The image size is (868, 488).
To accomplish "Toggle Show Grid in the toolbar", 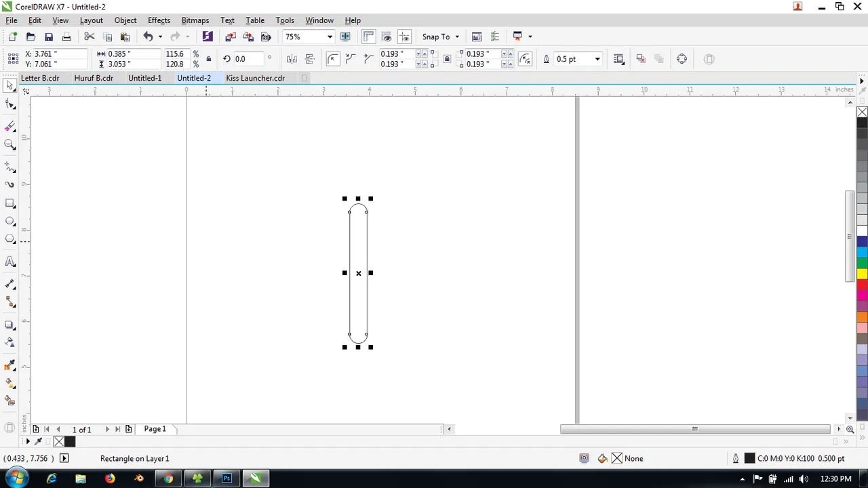I will pyautogui.click(x=387, y=37).
